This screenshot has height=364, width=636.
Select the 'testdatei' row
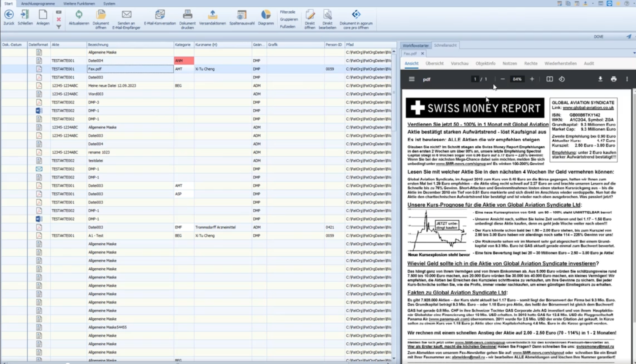[x=196, y=160]
